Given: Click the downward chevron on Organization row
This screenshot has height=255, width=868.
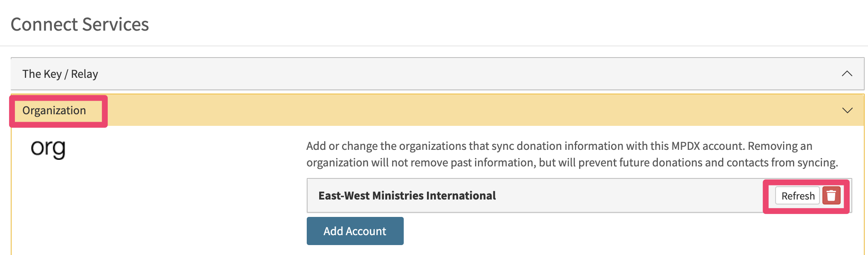Looking at the screenshot, I should tap(847, 111).
